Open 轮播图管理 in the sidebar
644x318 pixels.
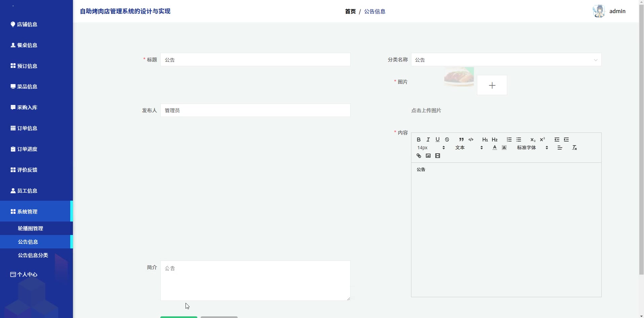click(31, 228)
